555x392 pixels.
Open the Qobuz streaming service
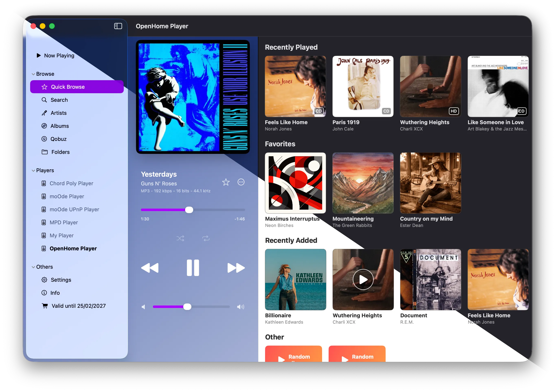[x=58, y=139]
